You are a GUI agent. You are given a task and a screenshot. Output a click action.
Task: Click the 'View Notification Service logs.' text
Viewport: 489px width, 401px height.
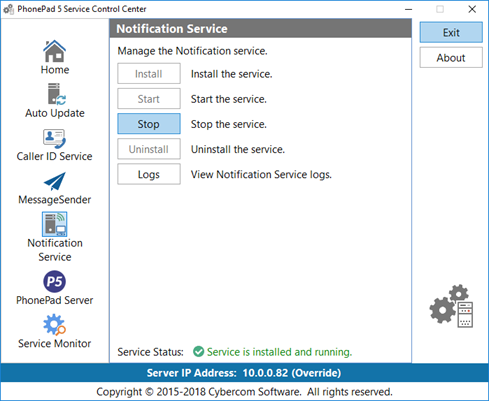(261, 174)
